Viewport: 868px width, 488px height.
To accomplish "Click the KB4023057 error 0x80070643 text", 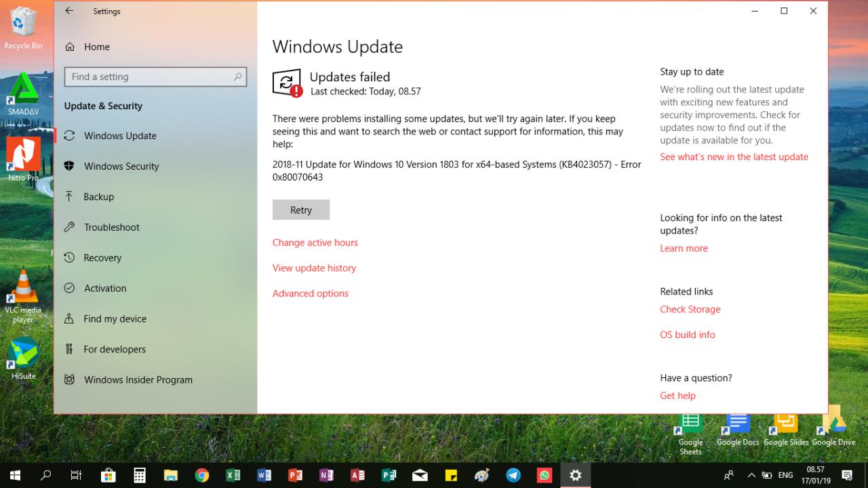I will coord(456,170).
